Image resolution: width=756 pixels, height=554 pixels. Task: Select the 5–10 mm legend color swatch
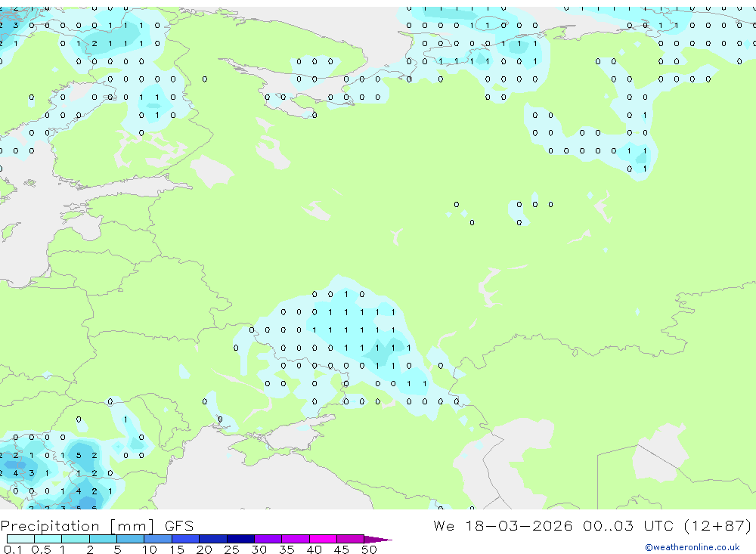(131, 539)
